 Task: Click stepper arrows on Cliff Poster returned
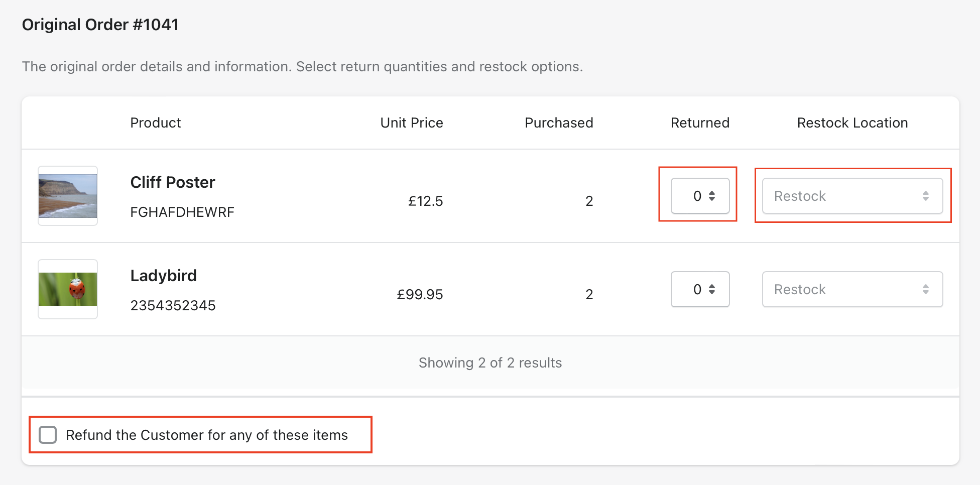tap(712, 196)
